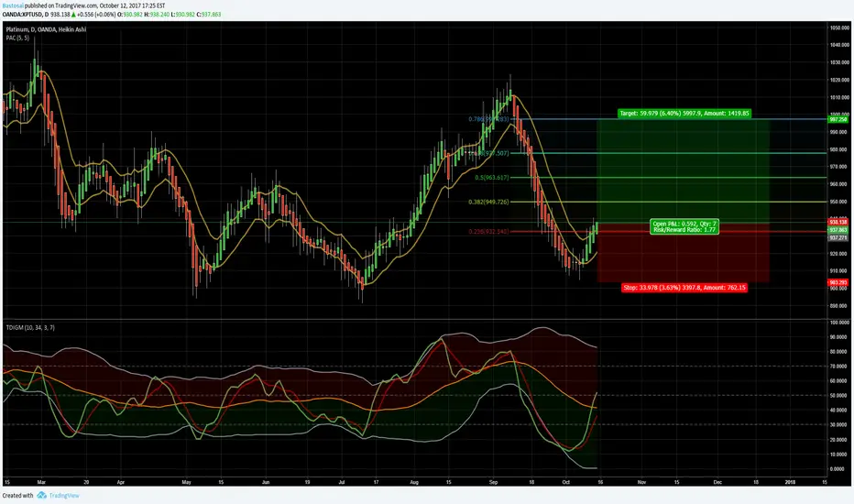This screenshot has width=854, height=504.
Task: Click the green up-arrow change indicator
Action: [73, 15]
